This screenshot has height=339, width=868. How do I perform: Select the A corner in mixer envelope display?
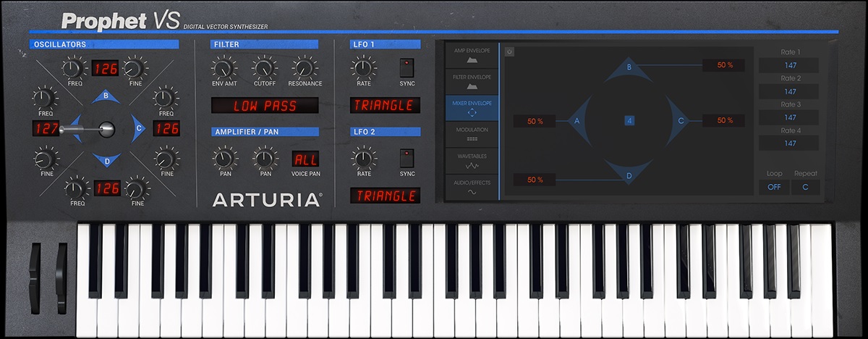pyautogui.click(x=578, y=121)
